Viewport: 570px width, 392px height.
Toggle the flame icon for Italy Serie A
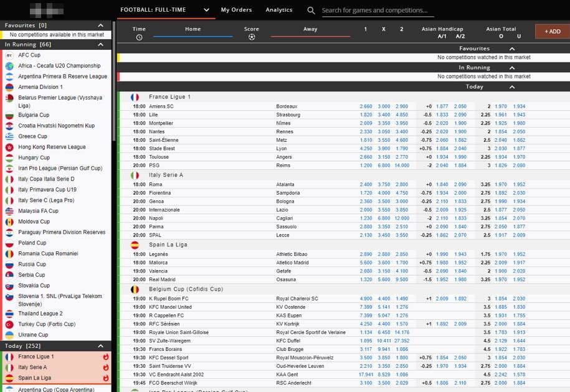(105, 367)
